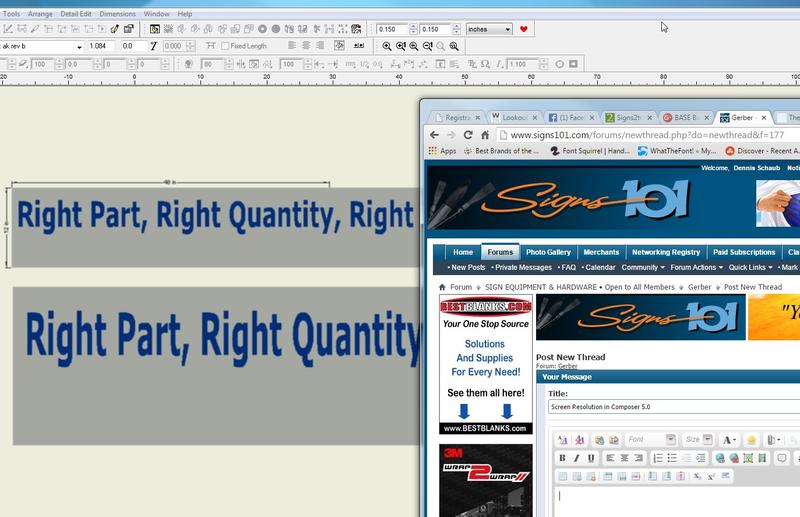Click the last magnifier icon in zoom toolbar
This screenshot has width=800, height=517.
pos(454,46)
